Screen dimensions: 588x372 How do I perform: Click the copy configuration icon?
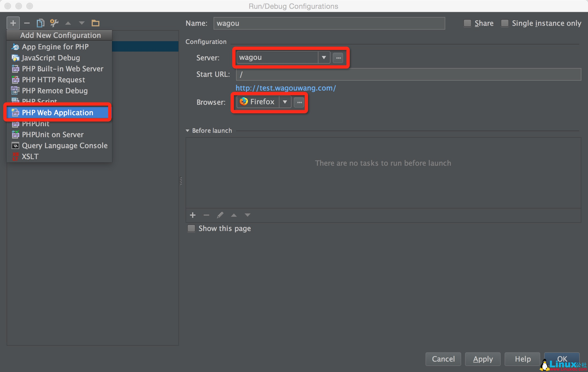[40, 23]
